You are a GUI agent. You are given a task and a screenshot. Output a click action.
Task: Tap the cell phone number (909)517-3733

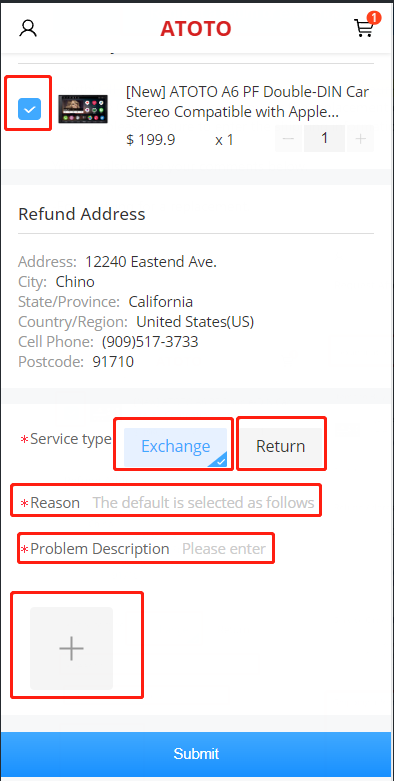[x=150, y=342]
